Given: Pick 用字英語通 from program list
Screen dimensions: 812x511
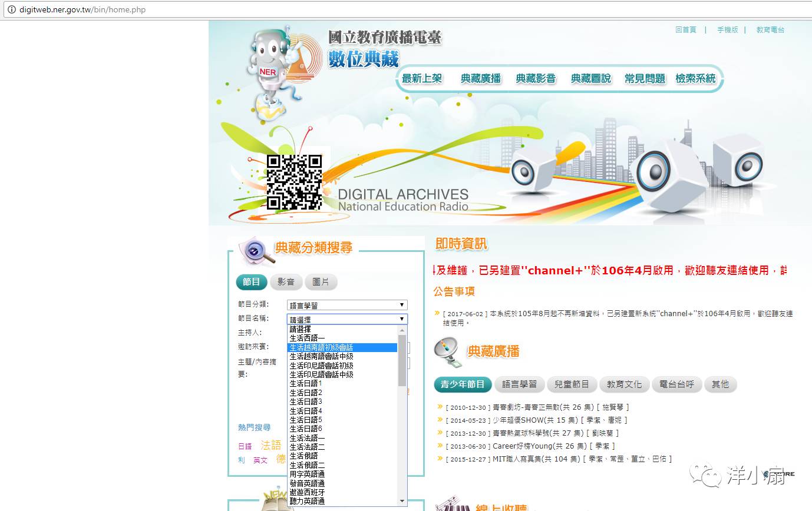Looking at the screenshot, I should pyautogui.click(x=343, y=474).
